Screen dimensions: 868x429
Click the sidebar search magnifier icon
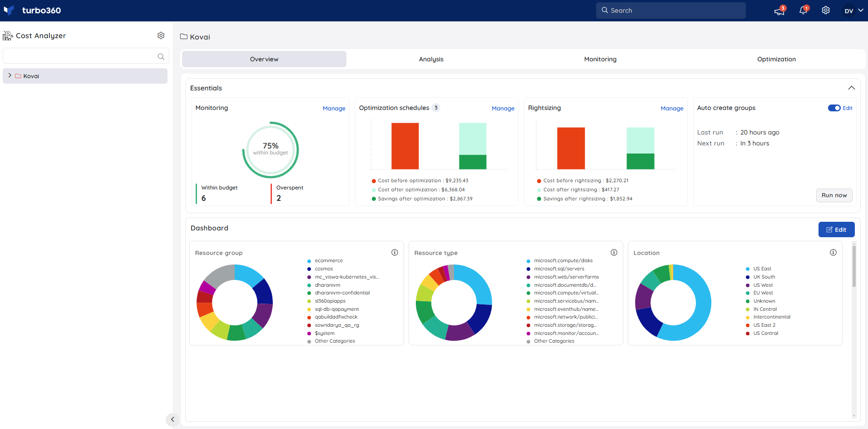pyautogui.click(x=161, y=56)
